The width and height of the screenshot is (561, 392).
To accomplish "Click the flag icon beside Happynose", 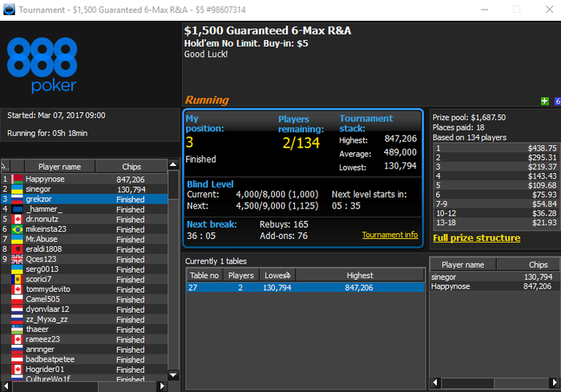I will pos(17,179).
